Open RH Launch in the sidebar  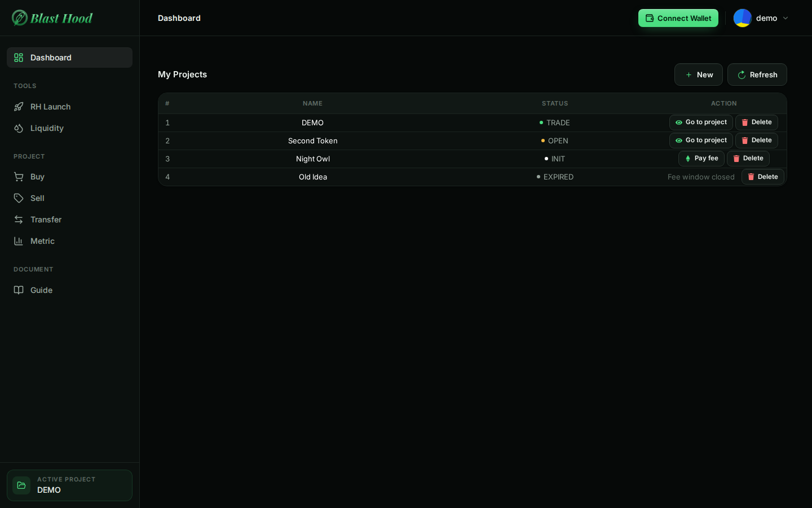[x=69, y=107]
